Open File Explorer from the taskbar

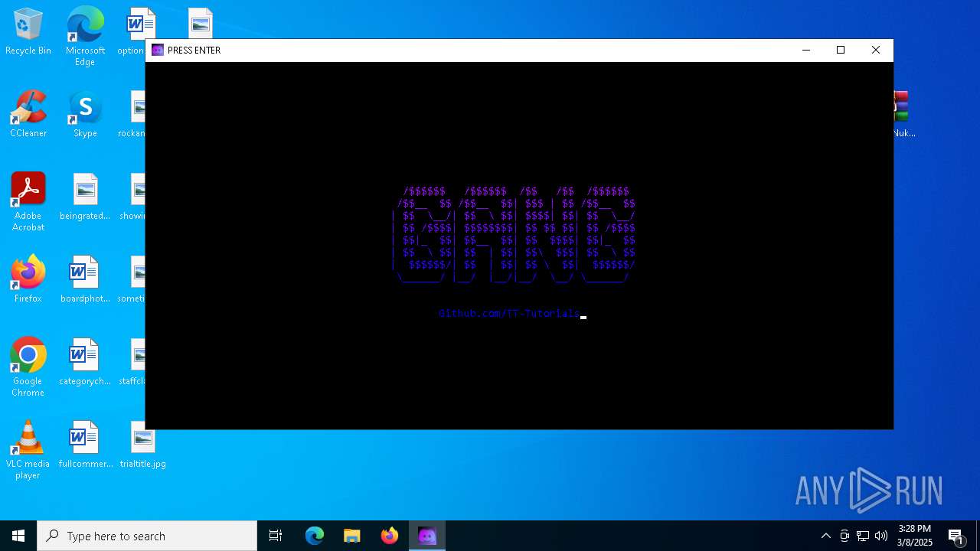352,536
